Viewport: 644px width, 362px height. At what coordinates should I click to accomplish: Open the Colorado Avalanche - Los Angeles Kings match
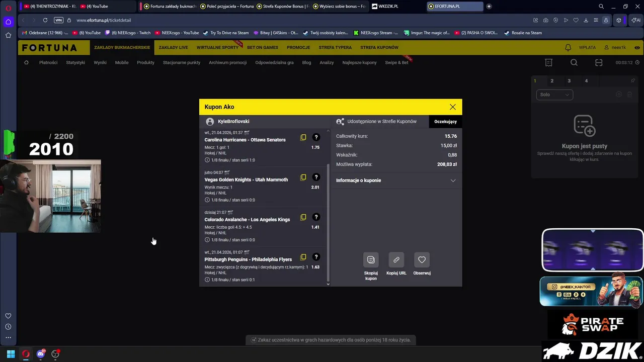point(247,220)
